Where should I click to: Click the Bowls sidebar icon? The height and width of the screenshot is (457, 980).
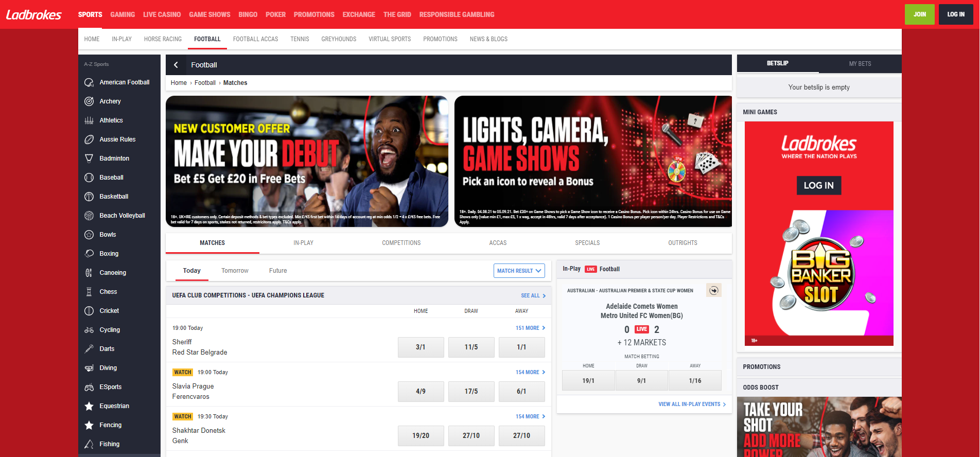tap(89, 235)
